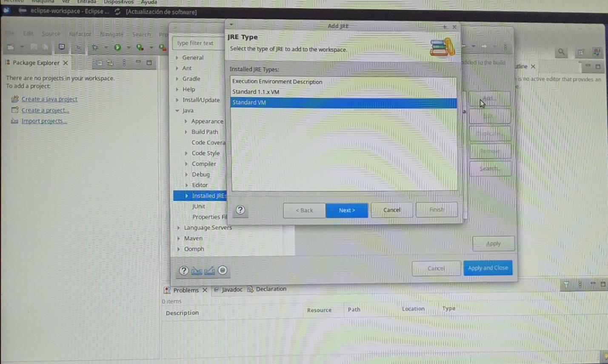Select the Java perspective icon
Image resolution: width=608 pixels, height=364 pixels.
pyautogui.click(x=597, y=52)
